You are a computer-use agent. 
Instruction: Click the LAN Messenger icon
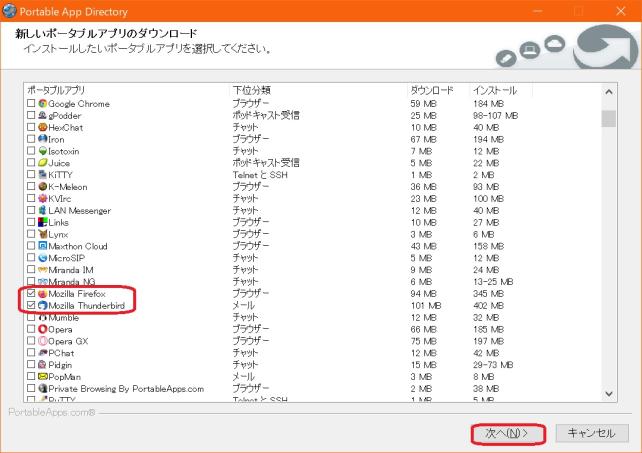pos(43,210)
